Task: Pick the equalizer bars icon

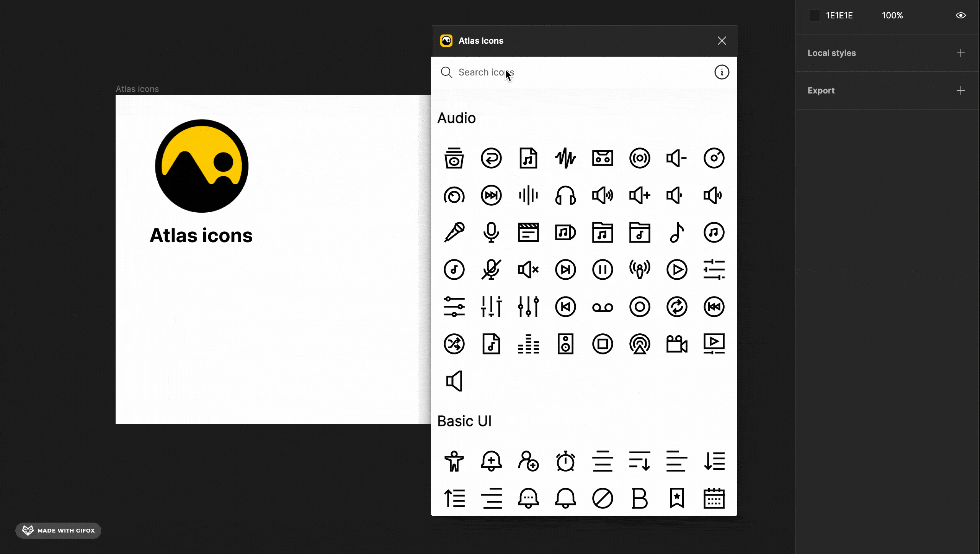Action: coord(528,344)
